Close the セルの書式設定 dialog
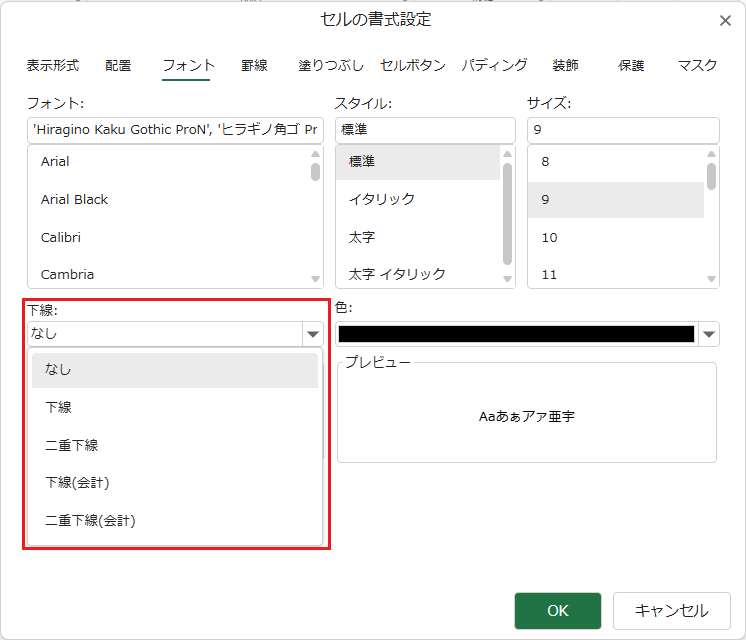This screenshot has width=746, height=640. pos(725,20)
